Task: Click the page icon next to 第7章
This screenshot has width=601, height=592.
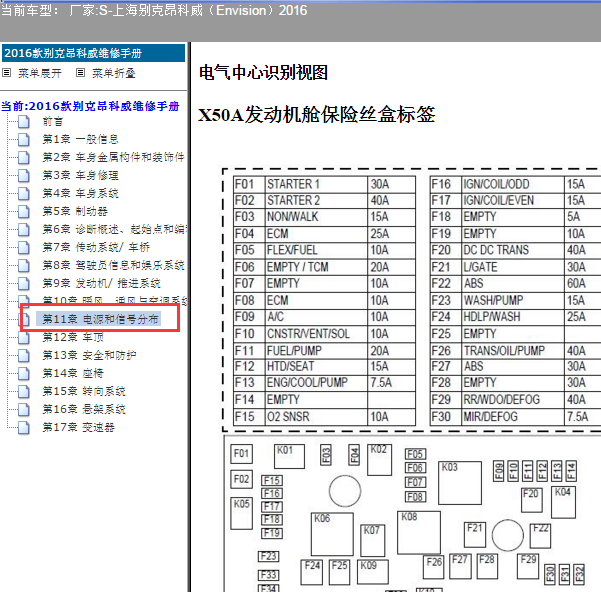Action: (24, 247)
